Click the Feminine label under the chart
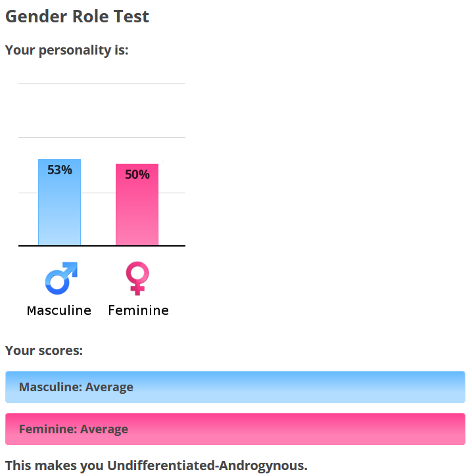The image size is (472, 476). (139, 310)
